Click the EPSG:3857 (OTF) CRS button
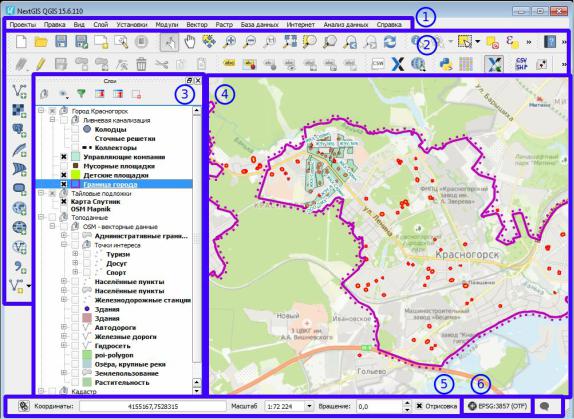Image resolution: width=574 pixels, height=419 pixels. click(x=497, y=406)
